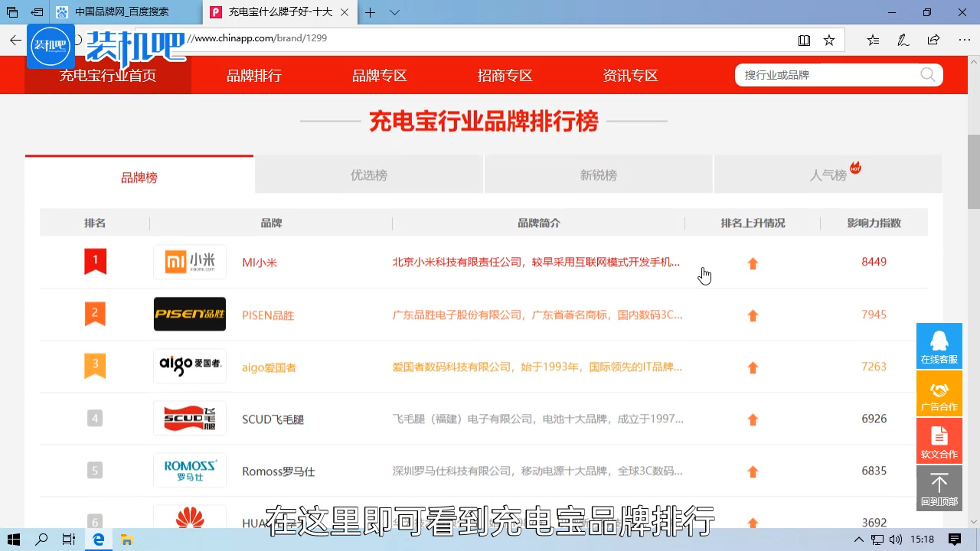980x551 pixels.
Task: Click the share icon in the browser toolbar
Action: pos(933,39)
